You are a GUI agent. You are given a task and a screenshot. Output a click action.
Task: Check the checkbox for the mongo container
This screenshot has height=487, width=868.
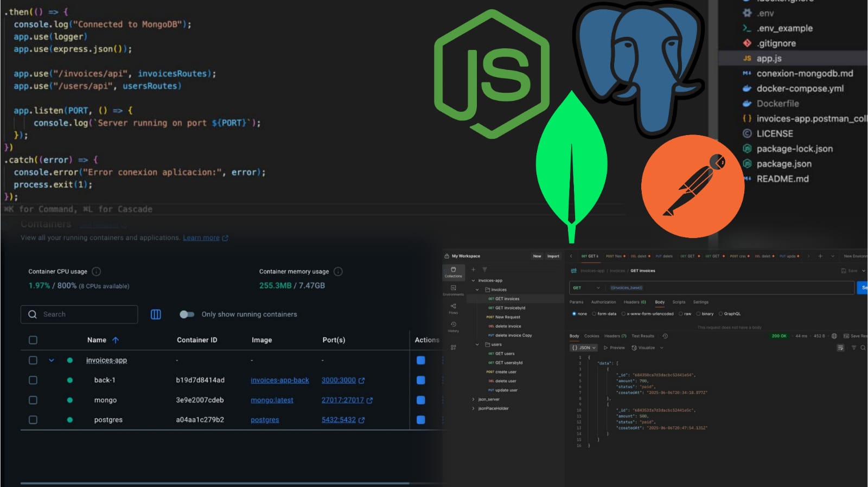tap(33, 400)
